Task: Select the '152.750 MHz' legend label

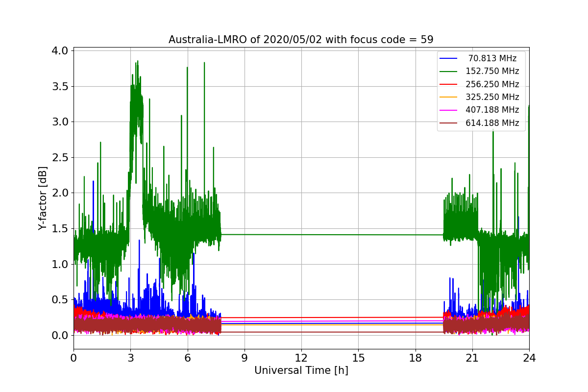Action: [492, 72]
